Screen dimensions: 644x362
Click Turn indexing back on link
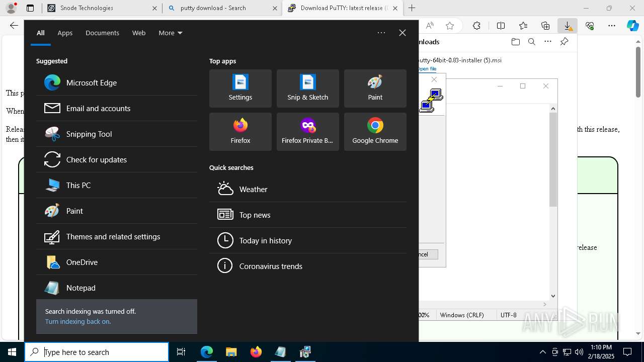pyautogui.click(x=78, y=321)
